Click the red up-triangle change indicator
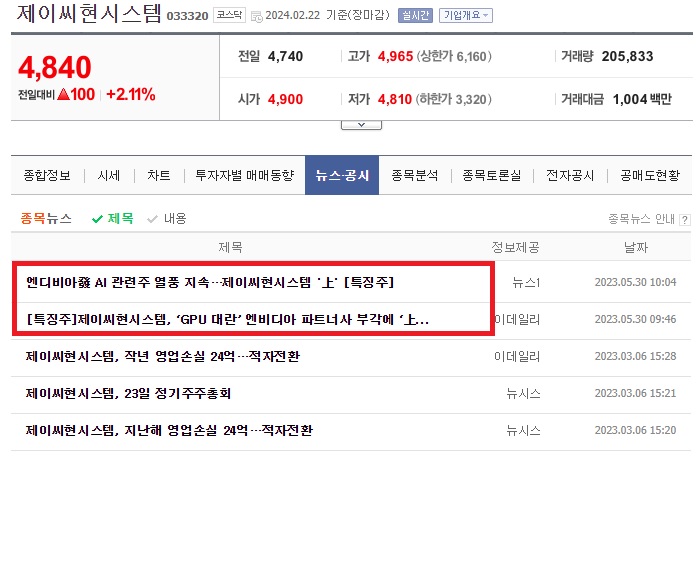 click(x=63, y=94)
